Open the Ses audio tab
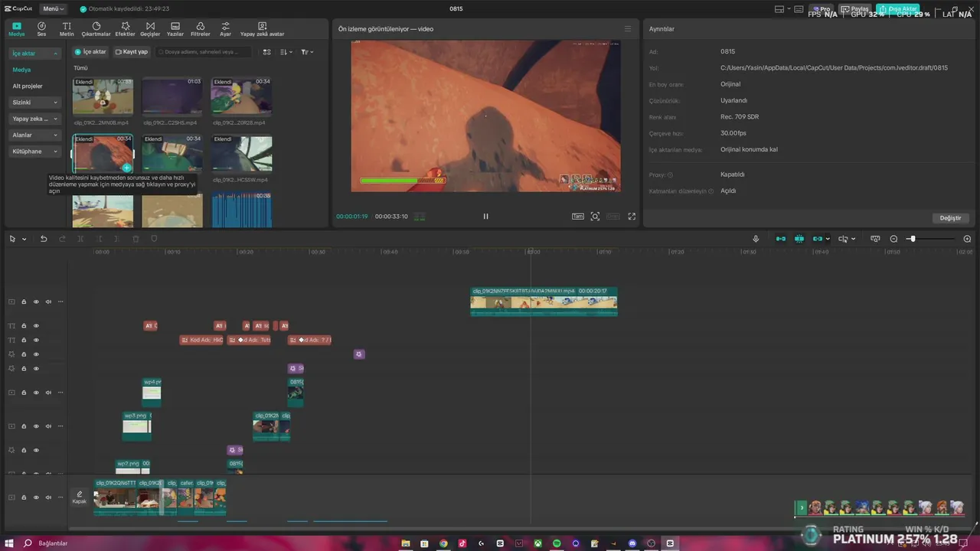980x551 pixels. point(41,29)
